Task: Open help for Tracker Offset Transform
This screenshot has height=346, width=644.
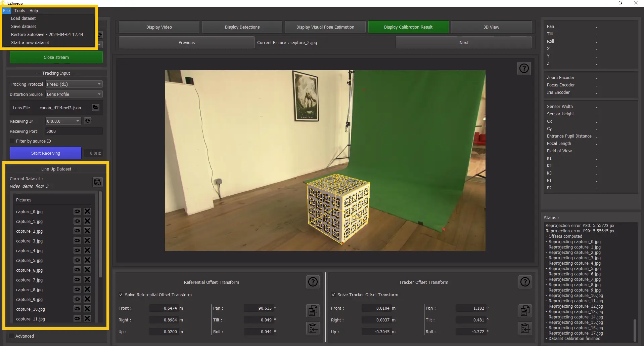Action: pos(525,282)
